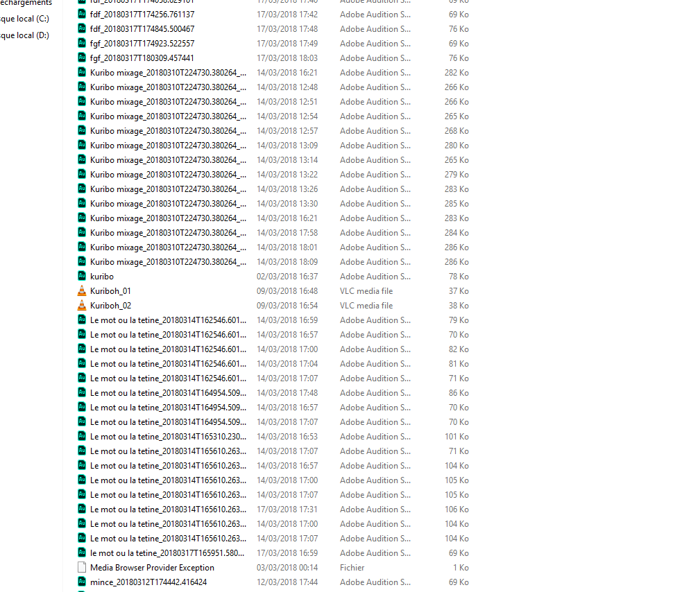Click the icon of the 86 Ko Le mot ou la tetine file

[x=82, y=392]
